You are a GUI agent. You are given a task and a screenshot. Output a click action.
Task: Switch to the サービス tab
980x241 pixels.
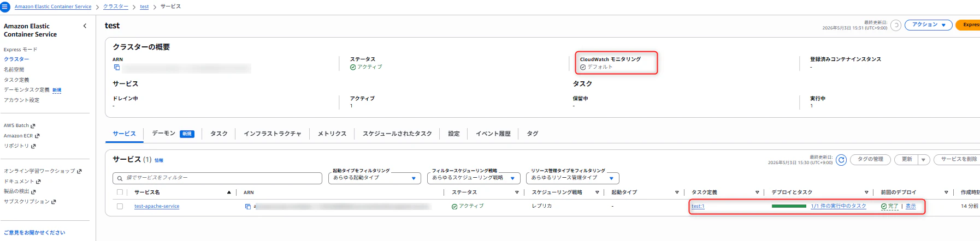(x=124, y=134)
